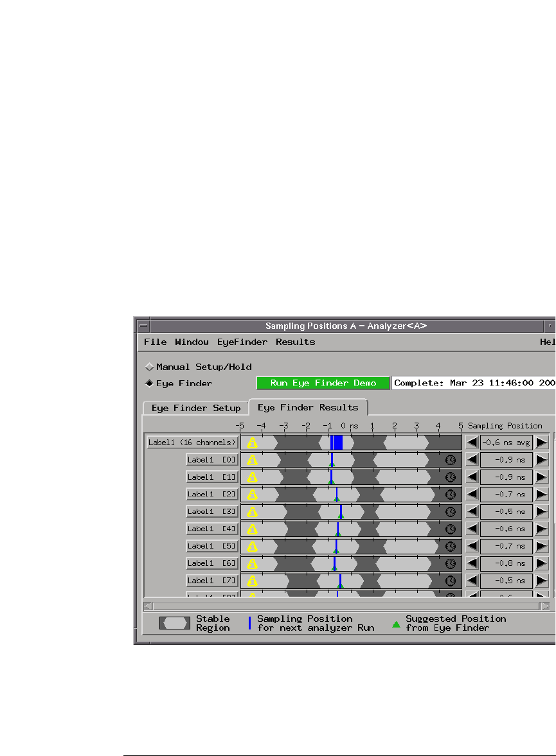Click the warning icon on the Label1 [5] row

(x=253, y=546)
